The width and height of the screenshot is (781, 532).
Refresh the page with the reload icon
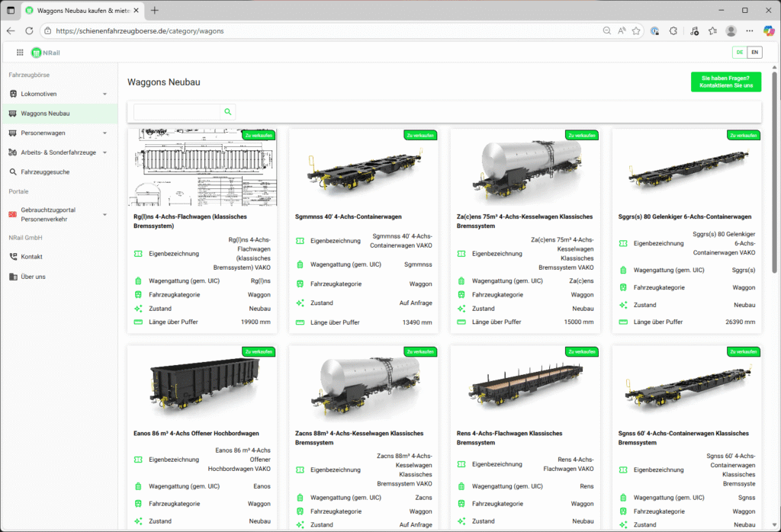pyautogui.click(x=29, y=30)
